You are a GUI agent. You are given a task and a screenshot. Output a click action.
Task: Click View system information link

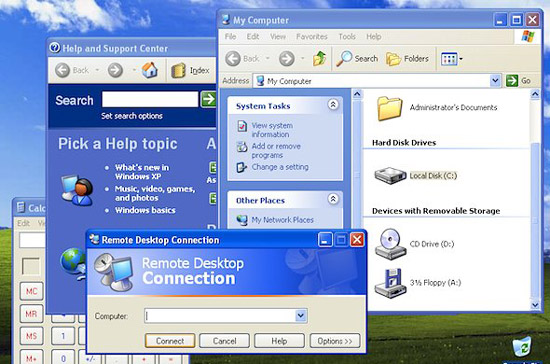(x=272, y=130)
